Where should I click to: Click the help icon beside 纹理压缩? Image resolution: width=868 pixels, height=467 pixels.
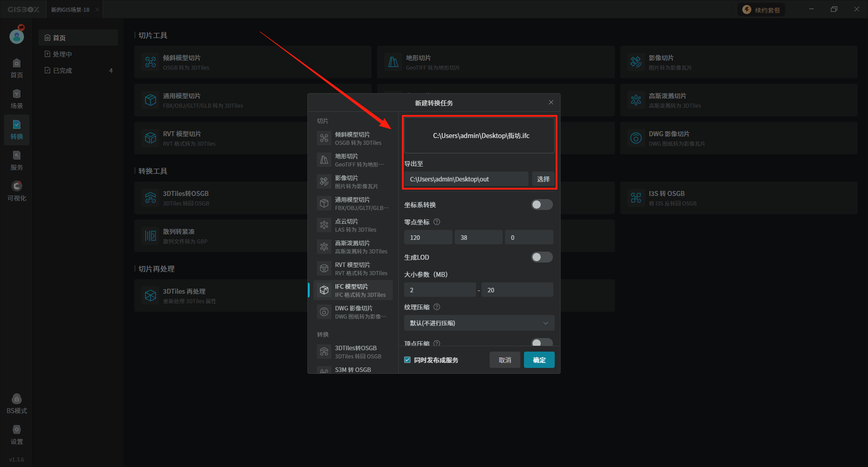click(x=437, y=307)
